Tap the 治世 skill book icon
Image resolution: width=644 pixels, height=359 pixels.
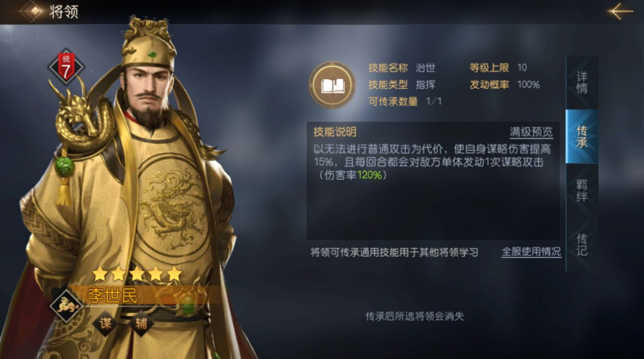(x=333, y=85)
